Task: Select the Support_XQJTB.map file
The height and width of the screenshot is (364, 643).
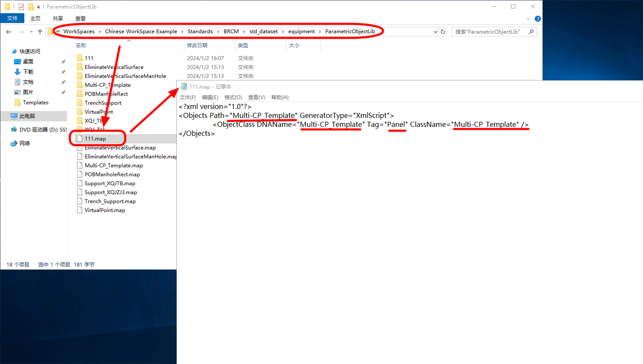Action: [x=110, y=184]
